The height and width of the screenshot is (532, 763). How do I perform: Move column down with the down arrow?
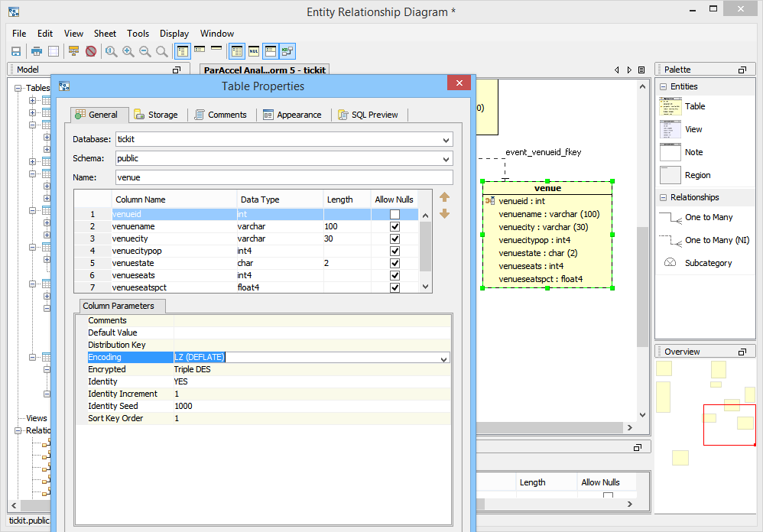(x=444, y=213)
